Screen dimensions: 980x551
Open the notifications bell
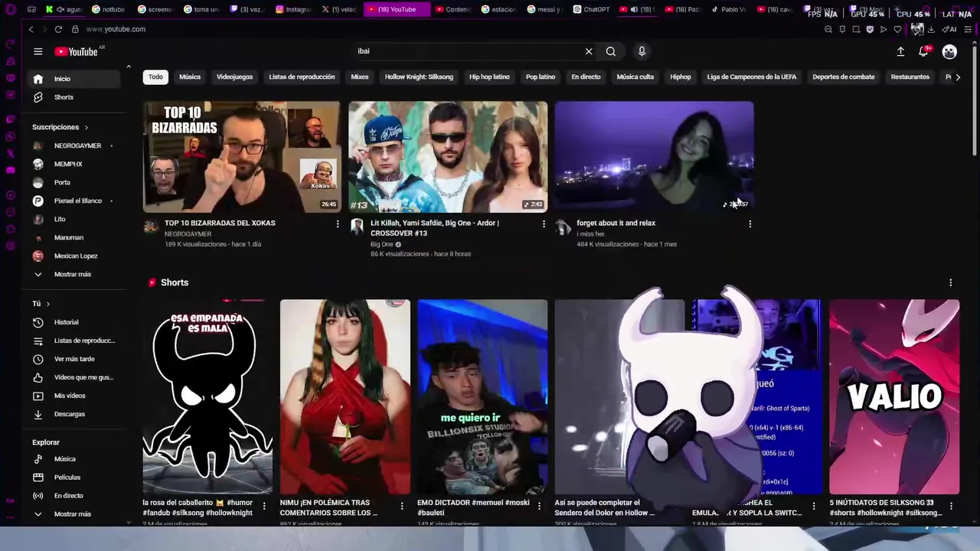pyautogui.click(x=923, y=51)
